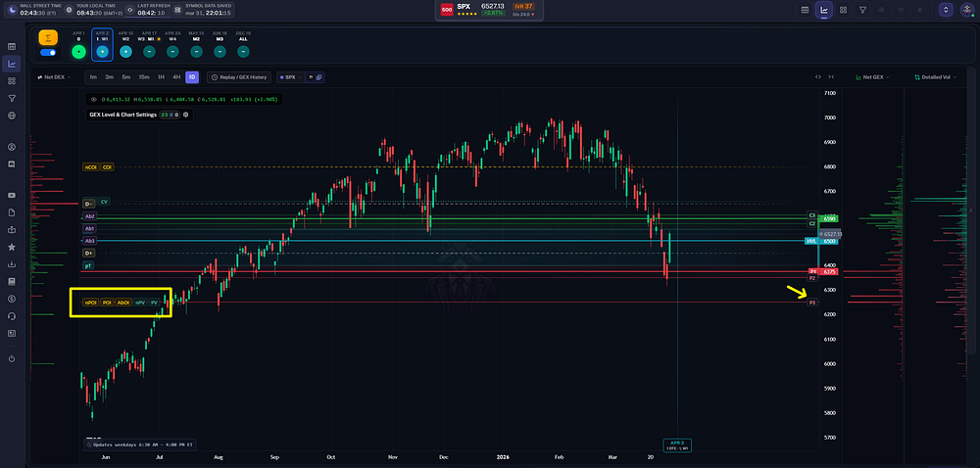
Task: Open Discord chat icon in left sidebar
Action: click(x=11, y=164)
